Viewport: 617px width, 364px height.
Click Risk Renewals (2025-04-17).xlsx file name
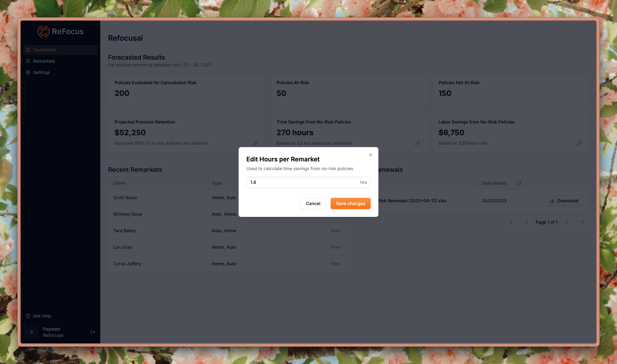coord(412,201)
